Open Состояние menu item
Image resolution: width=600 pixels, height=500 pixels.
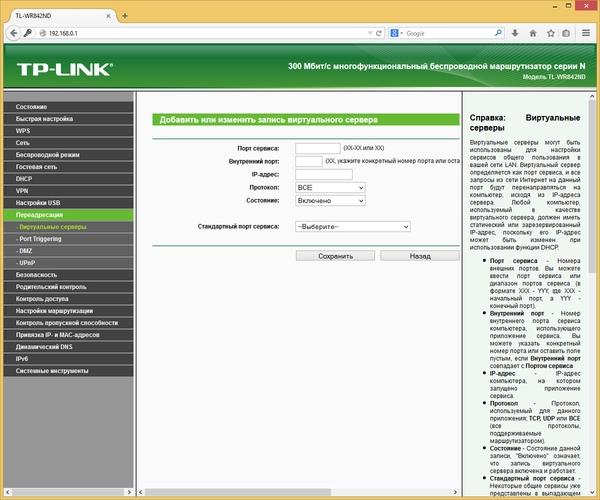point(69,107)
